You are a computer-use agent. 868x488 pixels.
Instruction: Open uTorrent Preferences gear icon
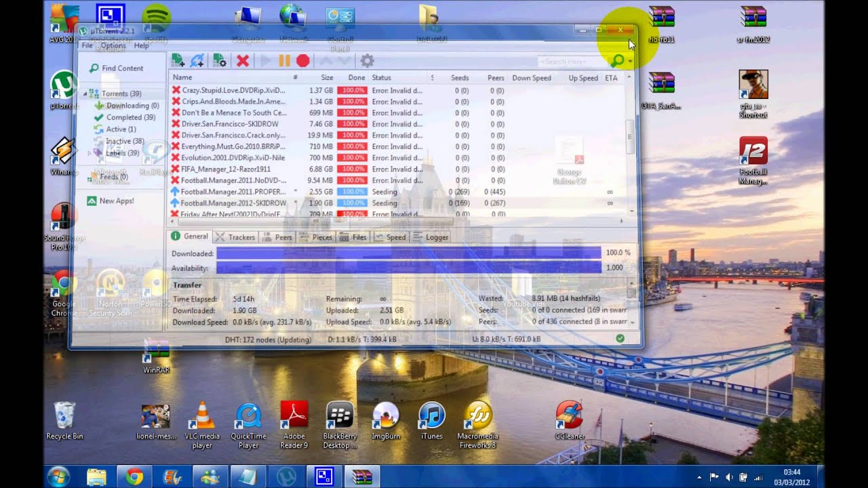(x=367, y=60)
